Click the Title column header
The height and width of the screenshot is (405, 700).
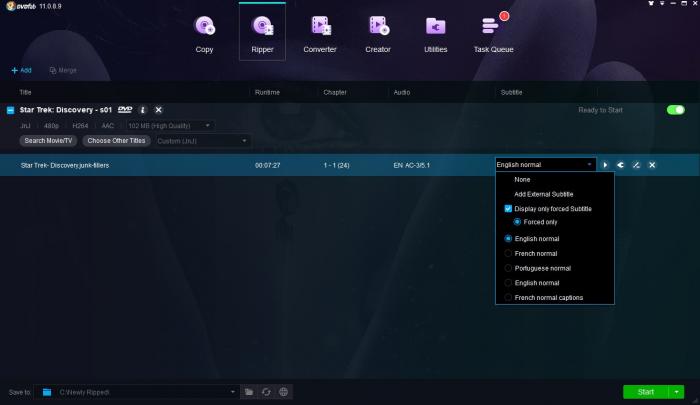pyautogui.click(x=25, y=92)
